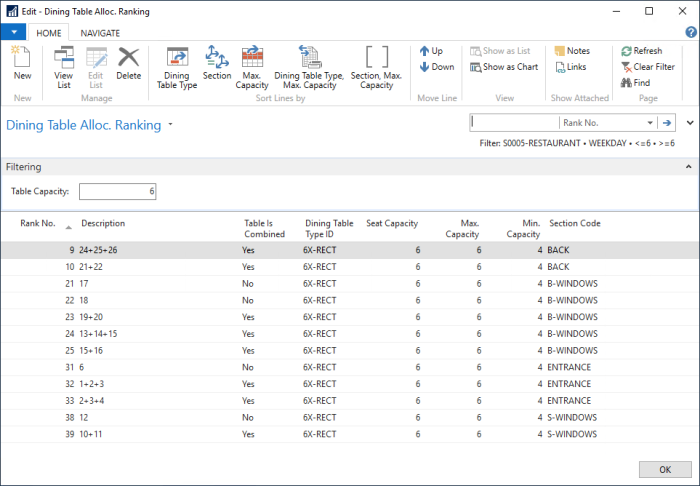Click the Table Capacity input field
Screen dimensions: 700x486
pos(117,191)
